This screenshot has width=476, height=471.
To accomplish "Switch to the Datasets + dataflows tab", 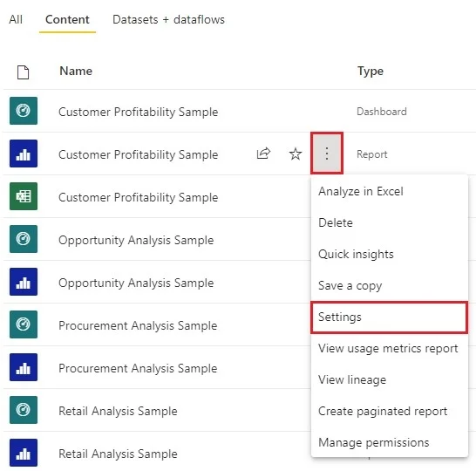I will tap(168, 19).
